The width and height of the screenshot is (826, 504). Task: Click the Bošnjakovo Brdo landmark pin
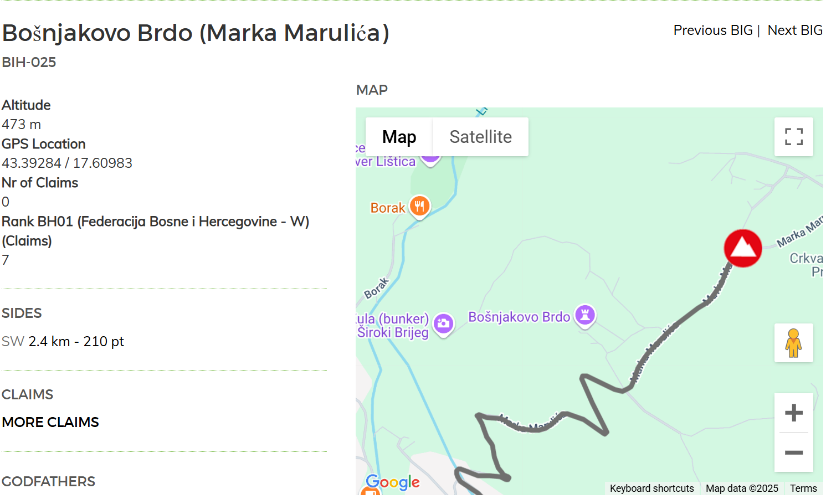tap(585, 316)
